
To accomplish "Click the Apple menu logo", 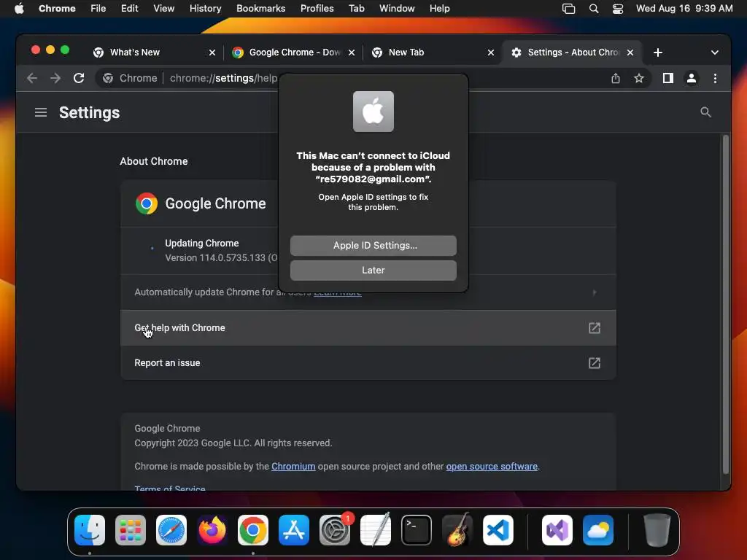I will coord(19,9).
